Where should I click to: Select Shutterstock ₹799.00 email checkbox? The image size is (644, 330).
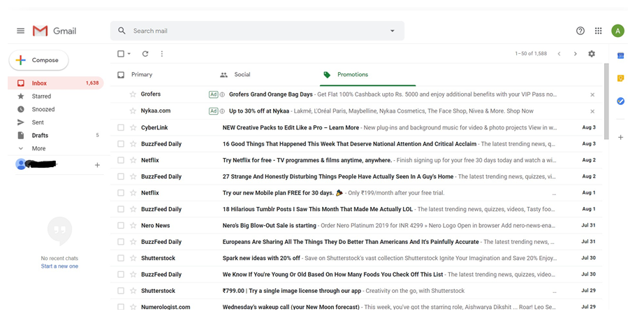(x=121, y=291)
